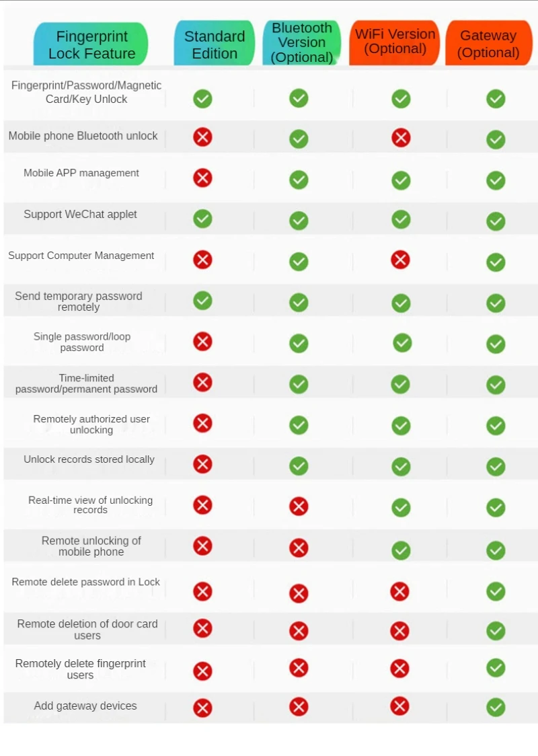This screenshot has height=756, width=538.
Task: Select the Bluetooth Version (Optional) header
Action: click(x=302, y=42)
